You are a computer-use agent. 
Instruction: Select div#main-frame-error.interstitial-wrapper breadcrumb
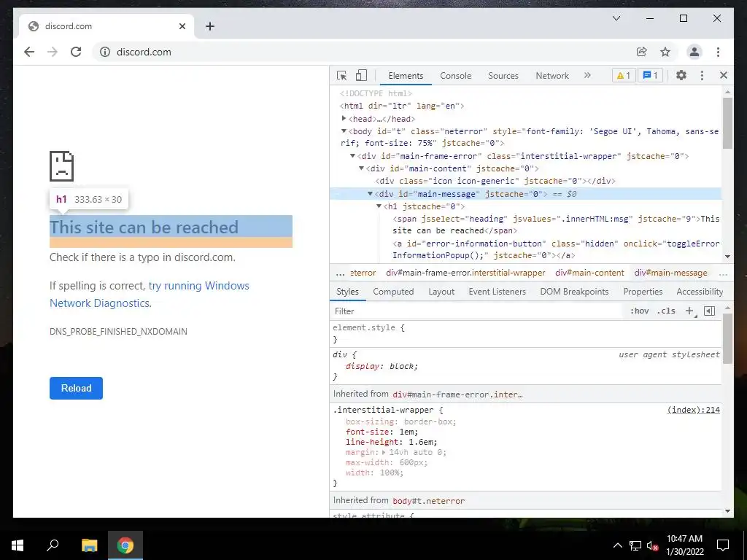click(465, 273)
